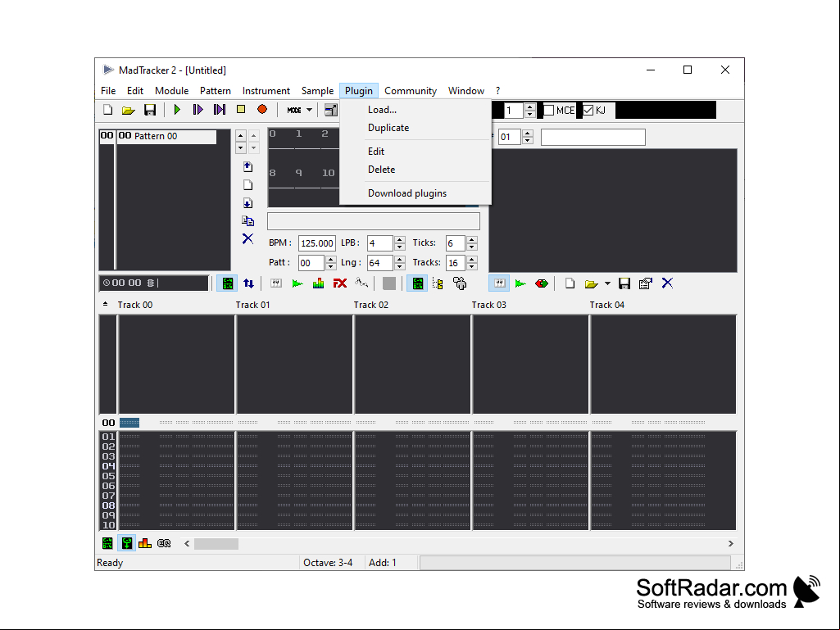This screenshot has height=630, width=840.
Task: Click the play icon with double bars
Action: (219, 110)
